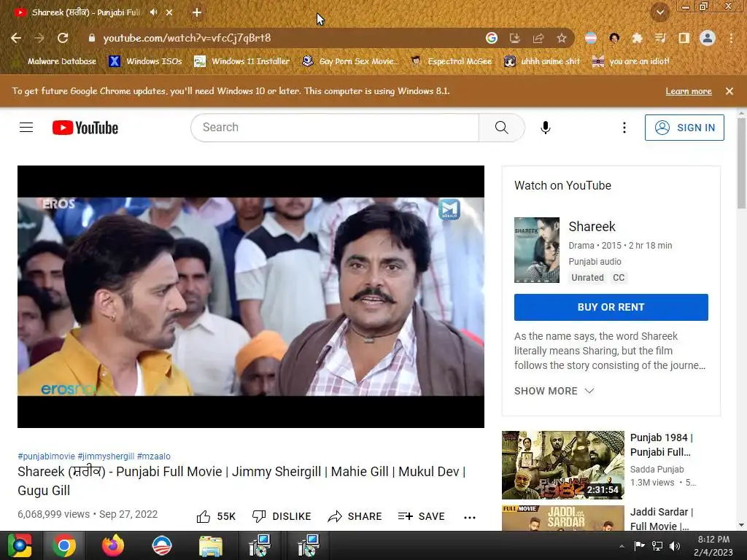Open Jaddi Sardar video thumbnail
The height and width of the screenshot is (560, 747).
(563, 518)
